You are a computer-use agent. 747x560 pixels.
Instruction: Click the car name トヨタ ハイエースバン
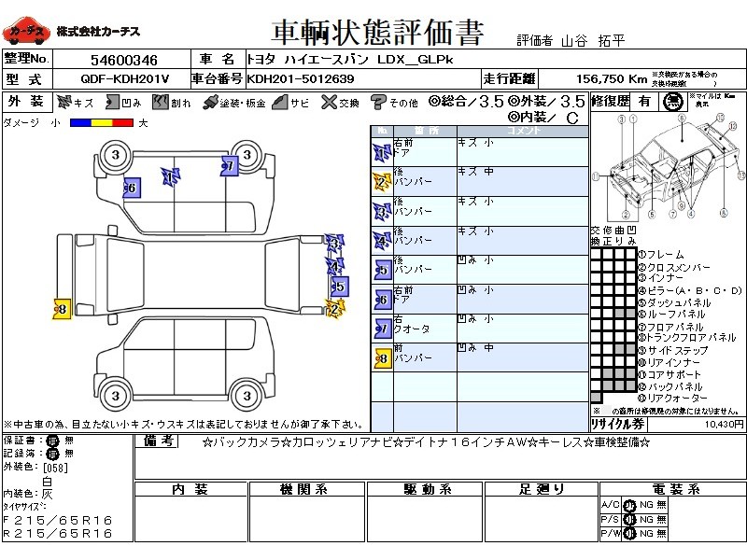[308, 60]
